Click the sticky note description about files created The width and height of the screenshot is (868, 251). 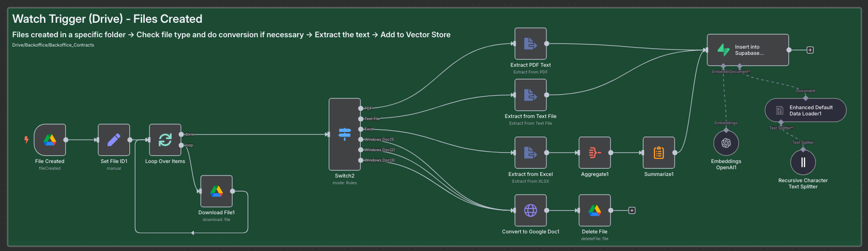231,35
